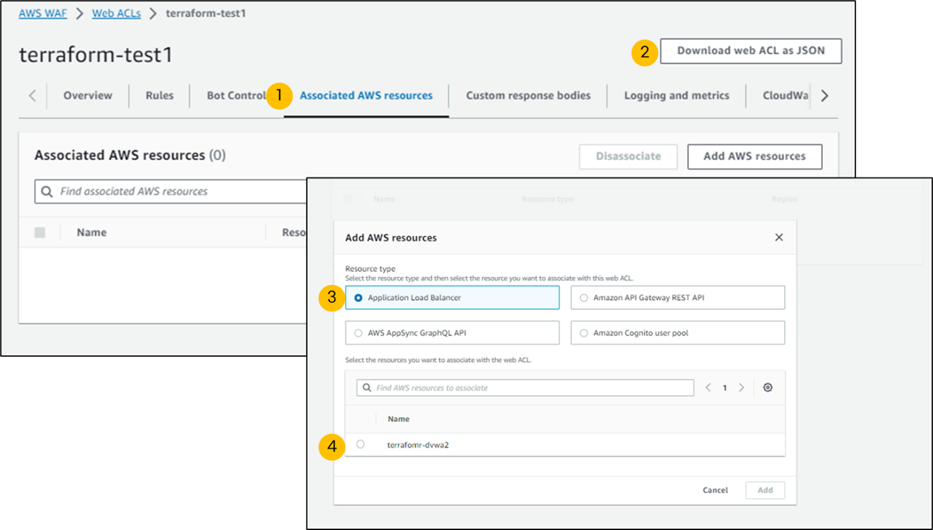Click search magnifier in associated resources field
Image resolution: width=933 pixels, height=530 pixels.
click(47, 192)
